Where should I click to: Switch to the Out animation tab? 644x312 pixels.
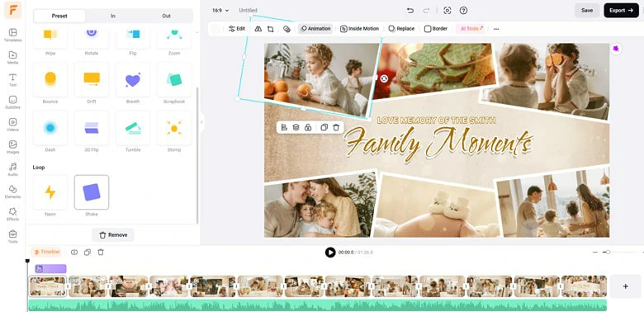point(166,16)
